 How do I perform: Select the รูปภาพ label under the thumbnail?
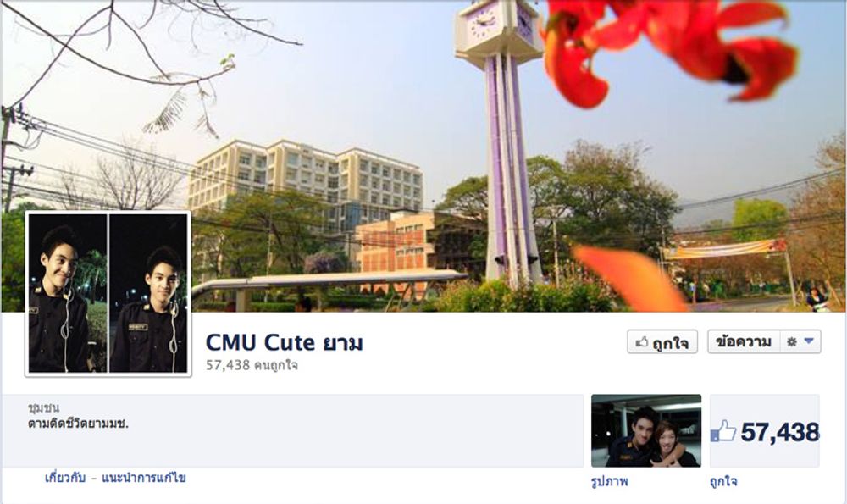[x=609, y=481]
